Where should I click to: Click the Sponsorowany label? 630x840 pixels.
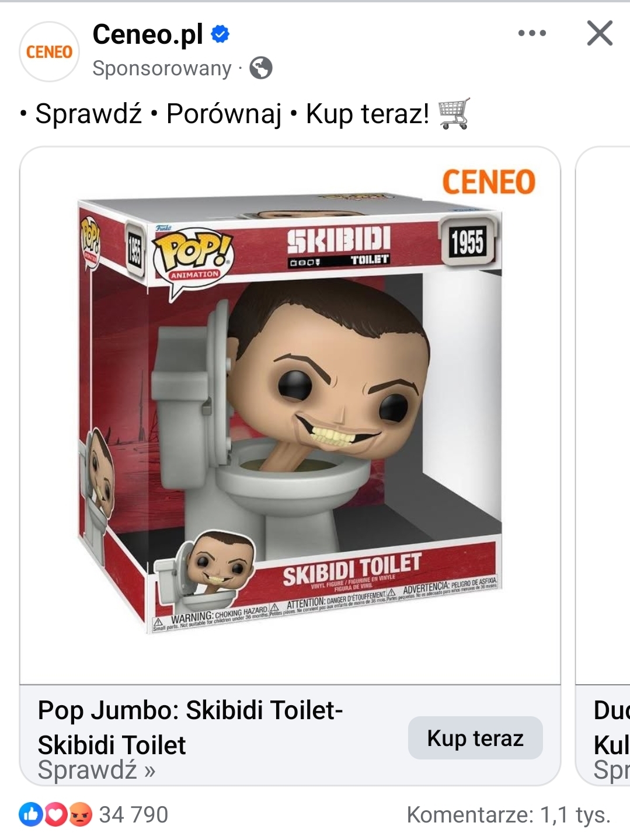pos(162,69)
